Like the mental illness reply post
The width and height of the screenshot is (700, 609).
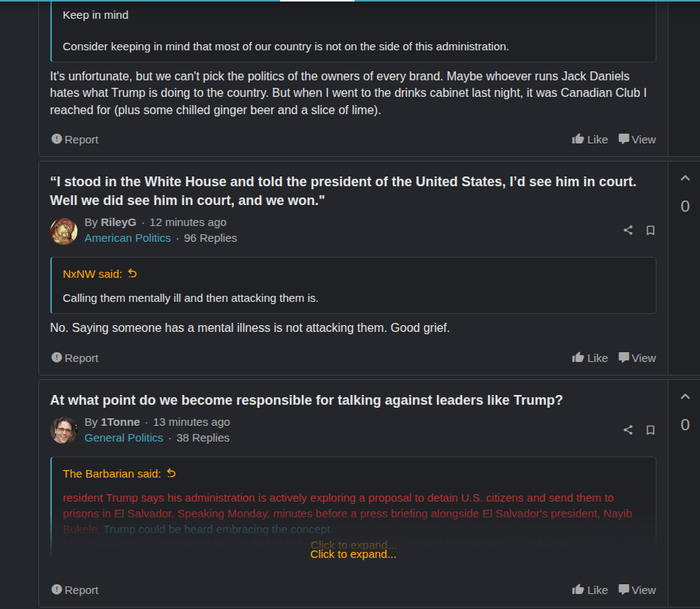pos(590,358)
